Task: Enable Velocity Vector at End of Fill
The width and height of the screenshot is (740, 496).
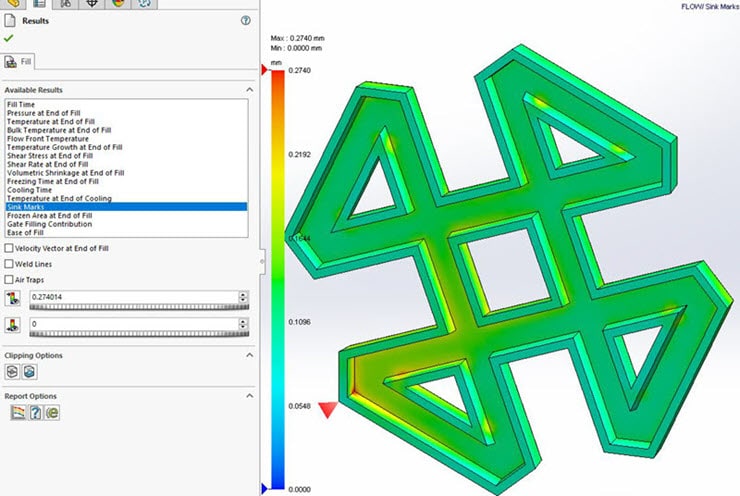Action: click(9, 248)
